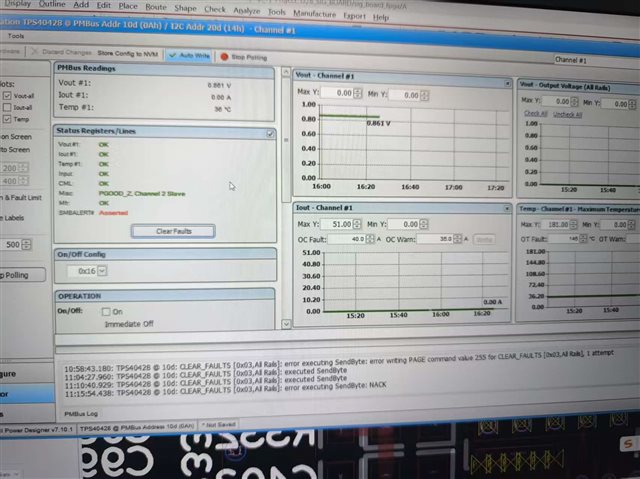Click the PMBus Log tab label
The image size is (640, 479).
click(x=81, y=413)
